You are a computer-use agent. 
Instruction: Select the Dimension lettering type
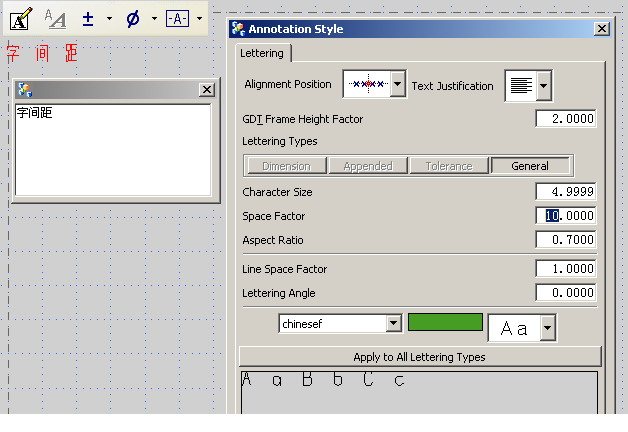coord(286,166)
